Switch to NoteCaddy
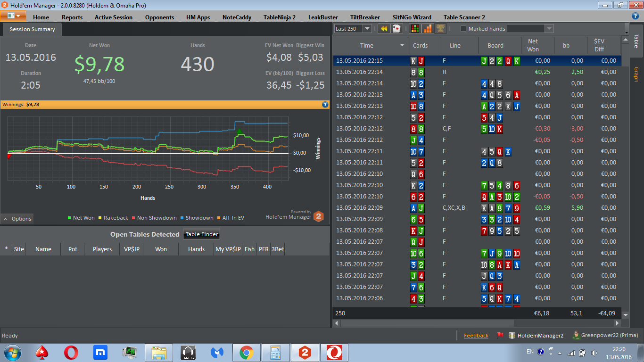 [237, 17]
